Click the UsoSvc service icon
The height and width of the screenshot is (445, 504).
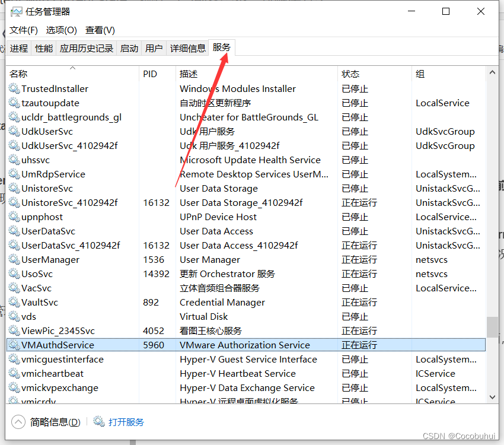pyautogui.click(x=13, y=274)
